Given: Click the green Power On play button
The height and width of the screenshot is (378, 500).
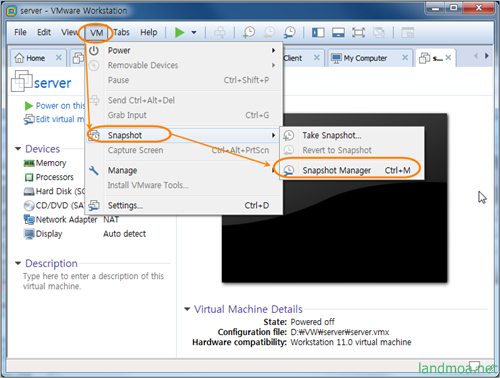Looking at the screenshot, I should tap(180, 33).
